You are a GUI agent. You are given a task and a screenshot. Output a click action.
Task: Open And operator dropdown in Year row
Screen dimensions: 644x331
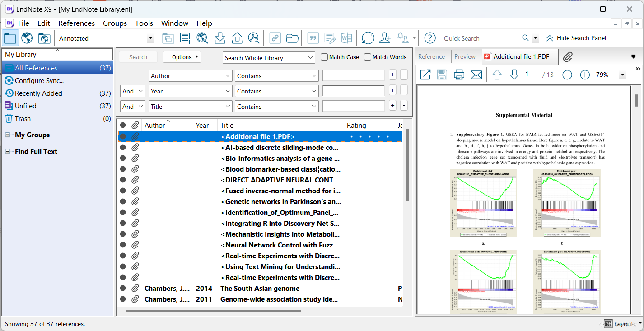tap(132, 91)
